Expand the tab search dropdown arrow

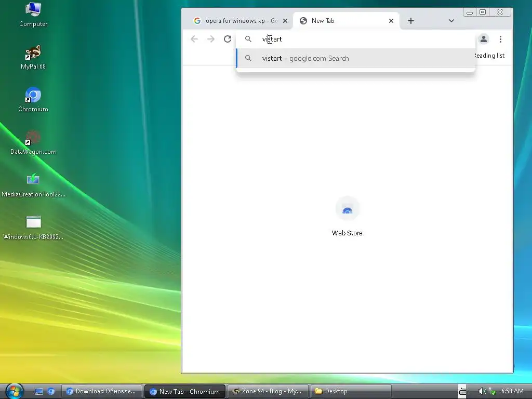coord(451,21)
